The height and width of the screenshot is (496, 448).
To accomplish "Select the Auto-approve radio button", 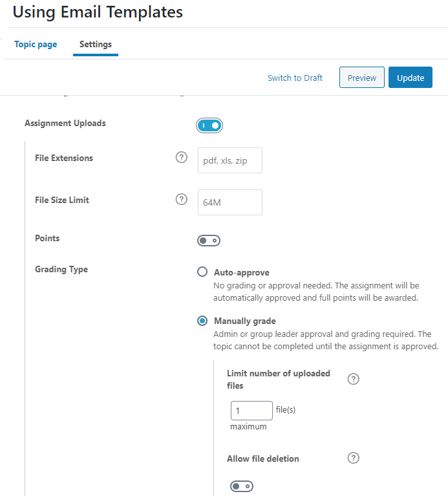I will pos(202,272).
